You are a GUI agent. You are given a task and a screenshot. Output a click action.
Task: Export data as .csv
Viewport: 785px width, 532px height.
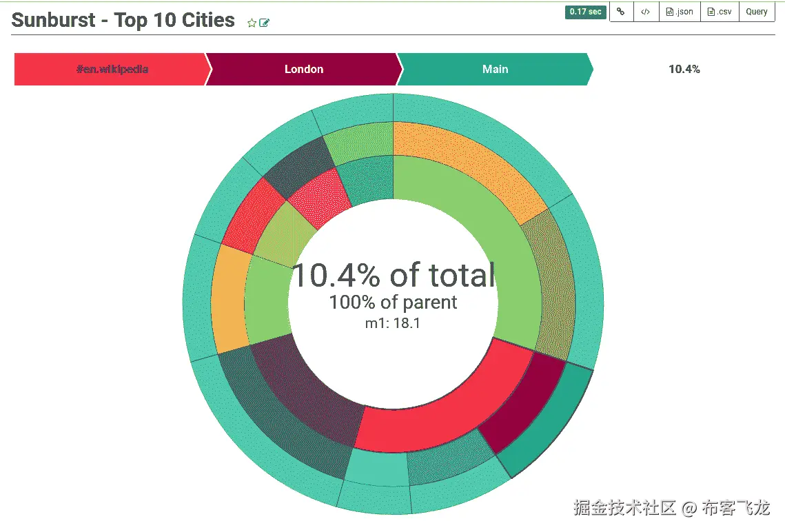point(720,12)
